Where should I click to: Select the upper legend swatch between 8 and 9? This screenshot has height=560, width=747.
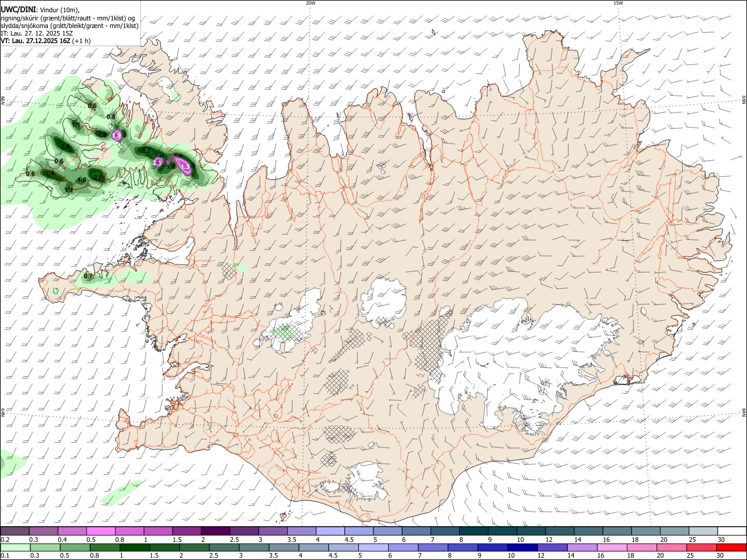[474, 531]
